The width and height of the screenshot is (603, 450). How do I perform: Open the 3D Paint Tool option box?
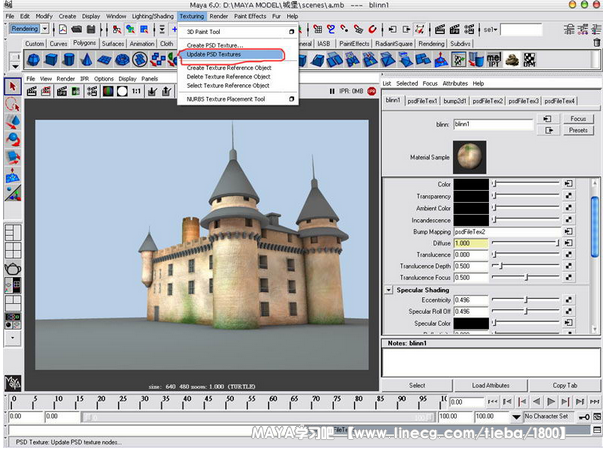(x=292, y=32)
